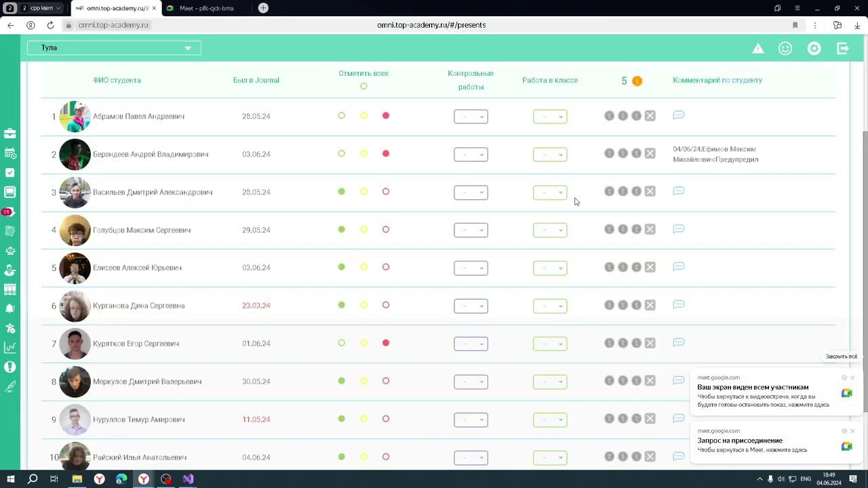
Task: Clear coins X for Абрамов Павел Андреевич
Action: (650, 116)
